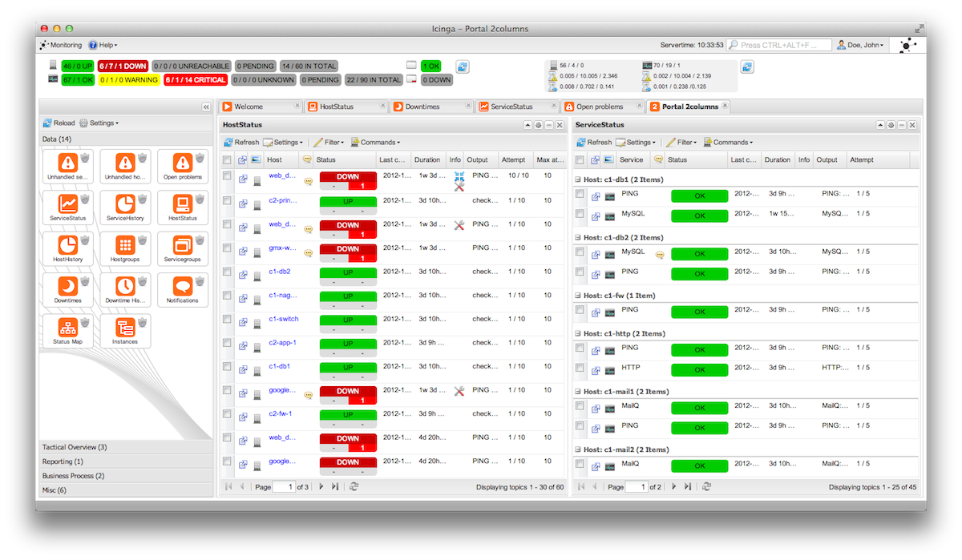Open the Monitoring menu

[64, 46]
